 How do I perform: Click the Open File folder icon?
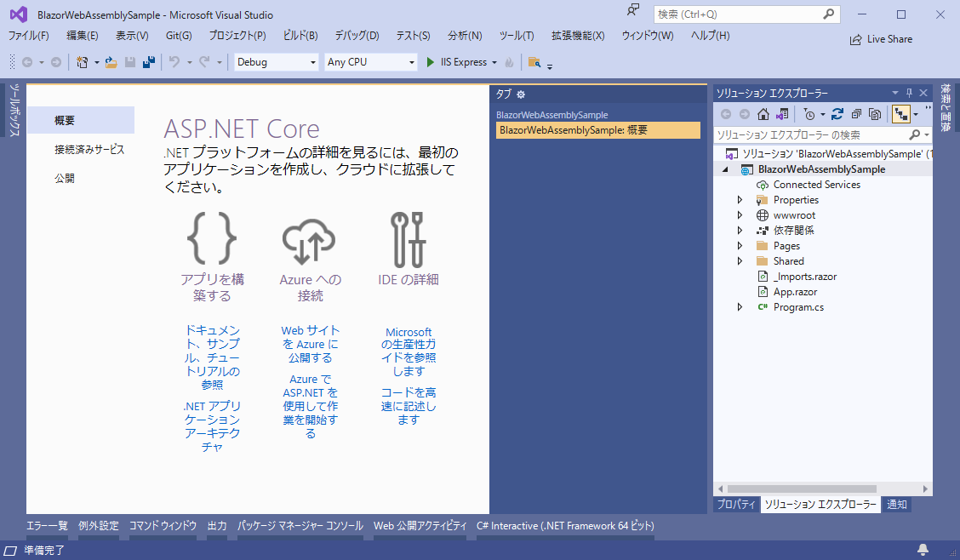111,62
